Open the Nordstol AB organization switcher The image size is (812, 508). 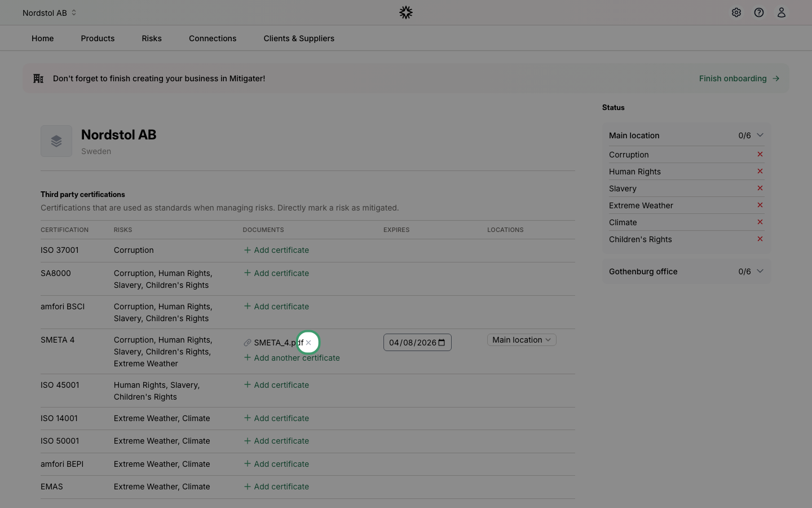(50, 12)
